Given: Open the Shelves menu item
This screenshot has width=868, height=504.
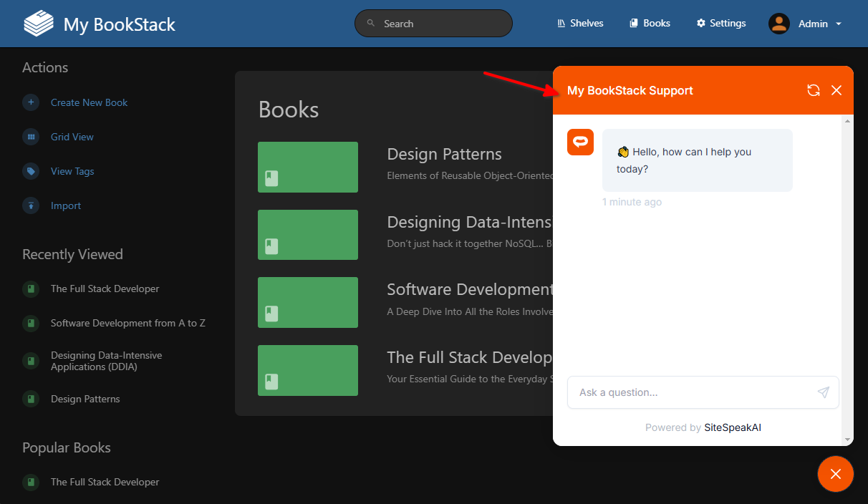Looking at the screenshot, I should (x=580, y=24).
